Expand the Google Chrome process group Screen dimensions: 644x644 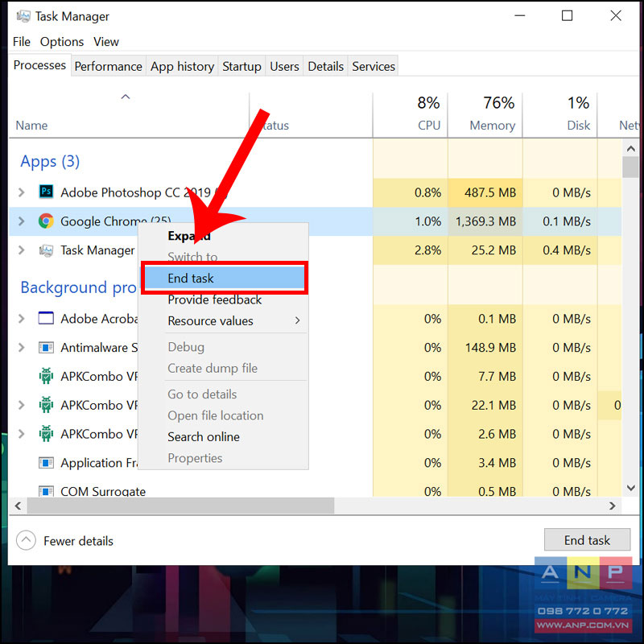click(x=22, y=221)
